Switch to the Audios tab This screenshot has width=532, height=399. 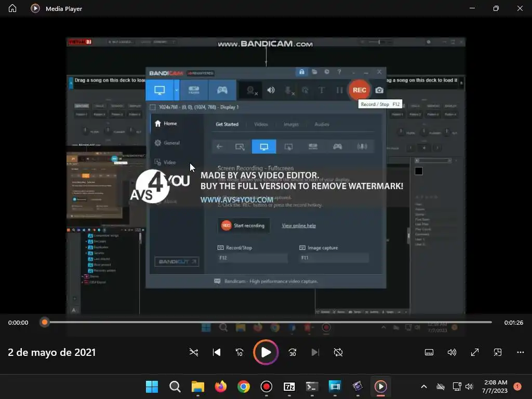pos(322,124)
